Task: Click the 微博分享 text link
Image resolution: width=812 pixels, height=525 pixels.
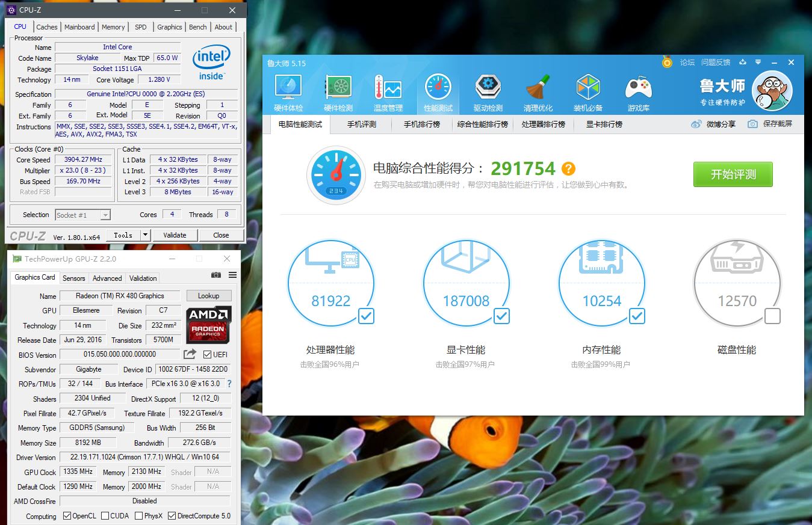Action: [721, 124]
